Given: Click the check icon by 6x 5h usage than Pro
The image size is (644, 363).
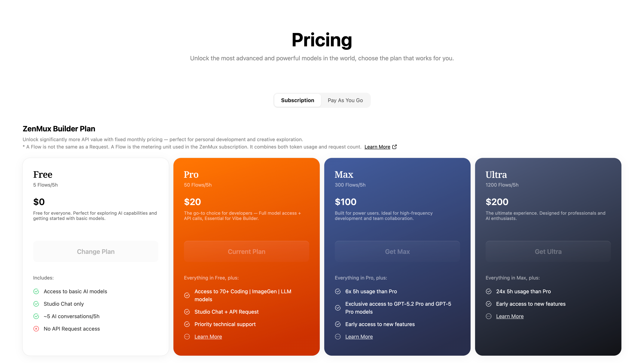Looking at the screenshot, I should (x=338, y=291).
